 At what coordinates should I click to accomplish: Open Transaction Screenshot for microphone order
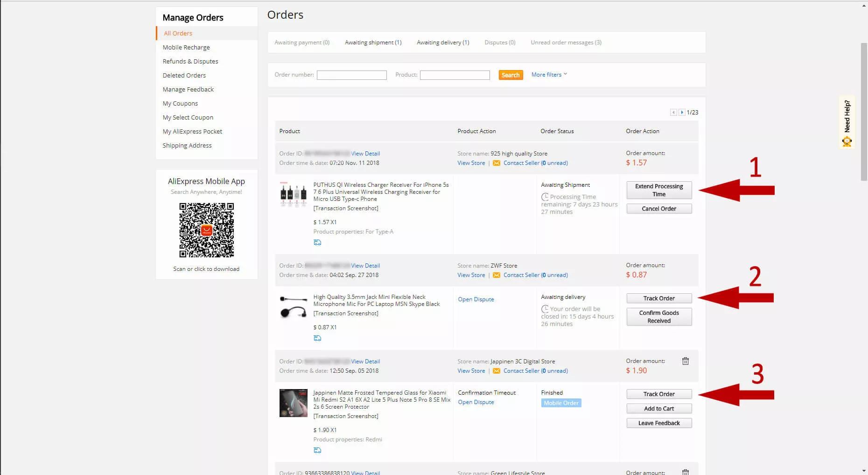click(x=346, y=313)
